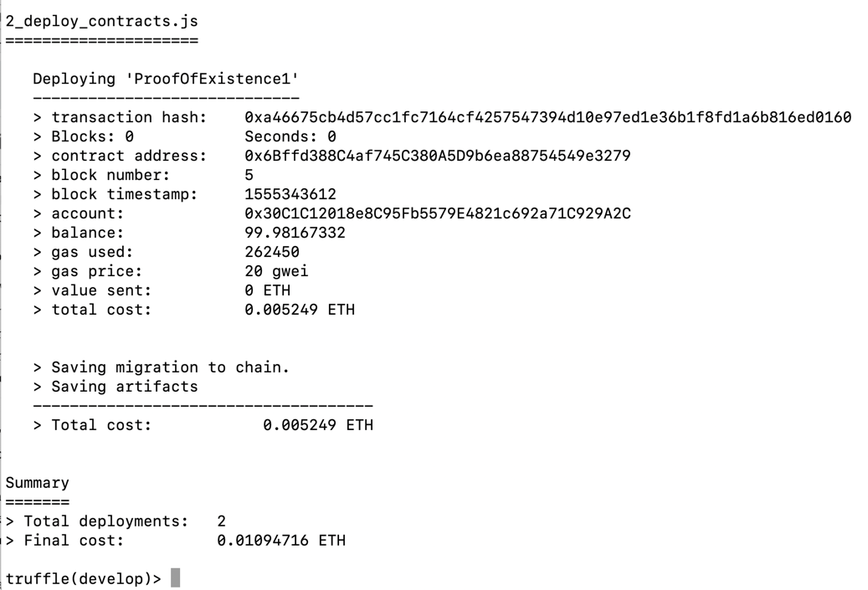868x590 pixels.
Task: Click the capitalized Total cost 0.005249 ETH
Action: [317, 425]
